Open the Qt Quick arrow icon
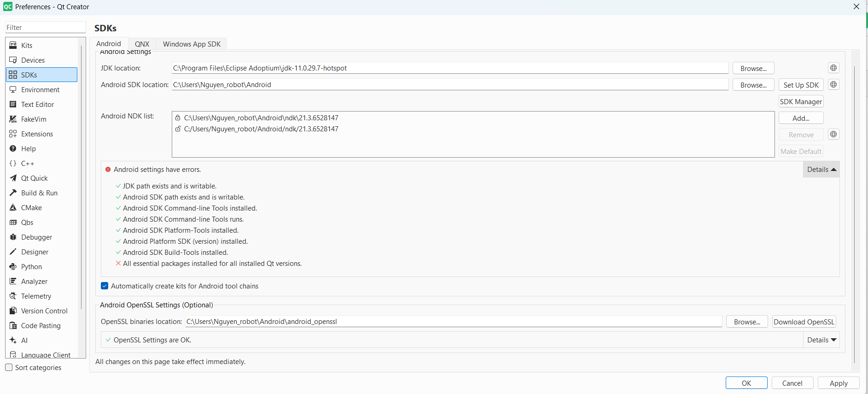 tap(13, 178)
